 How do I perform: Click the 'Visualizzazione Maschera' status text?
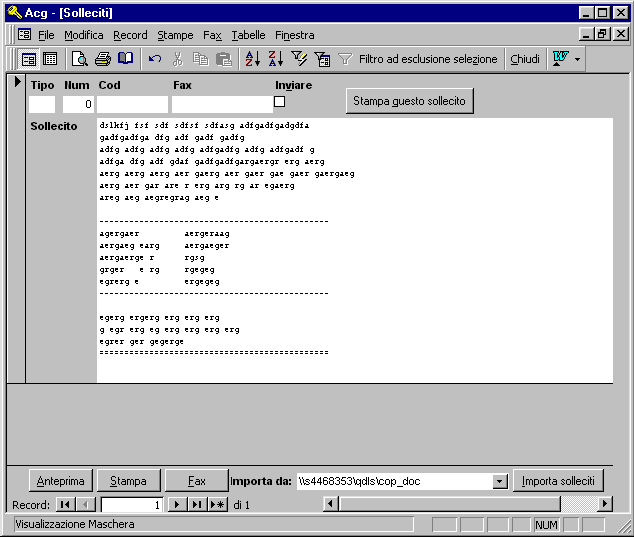coord(75,524)
